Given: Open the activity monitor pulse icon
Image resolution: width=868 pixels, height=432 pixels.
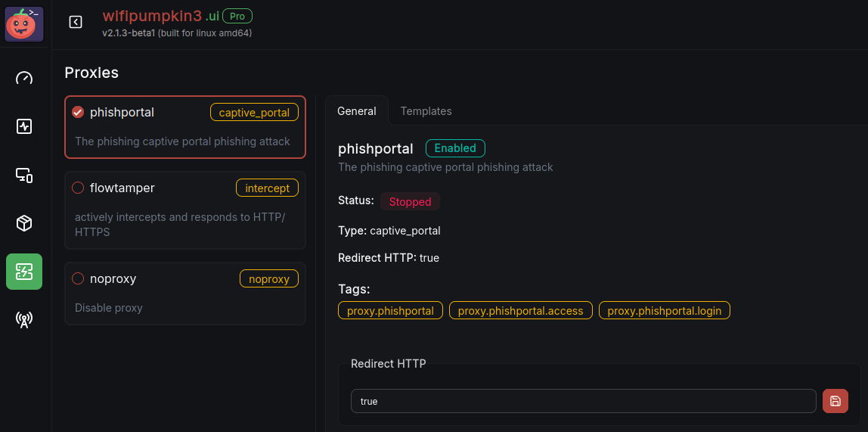Looking at the screenshot, I should pyautogui.click(x=24, y=126).
